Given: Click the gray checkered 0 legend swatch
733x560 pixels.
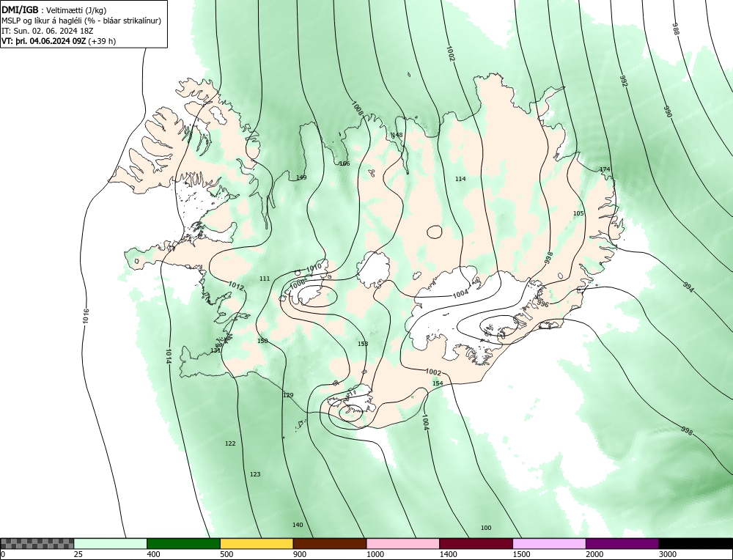Looking at the screenshot, I should pos(37,544).
